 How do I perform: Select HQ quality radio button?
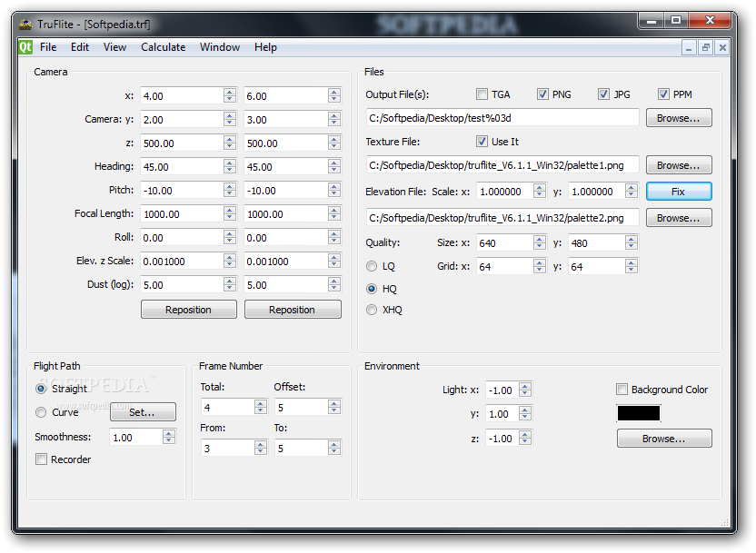372,289
